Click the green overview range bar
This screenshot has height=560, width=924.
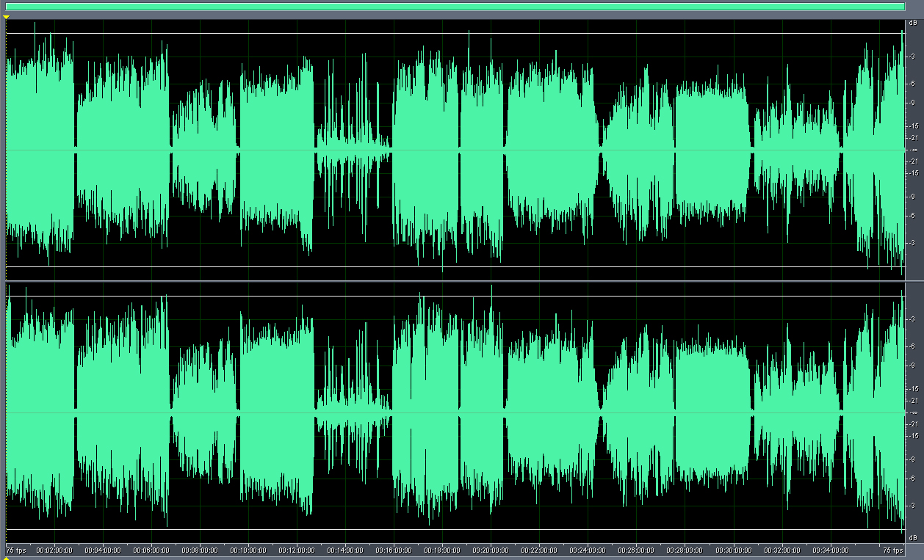pos(455,7)
